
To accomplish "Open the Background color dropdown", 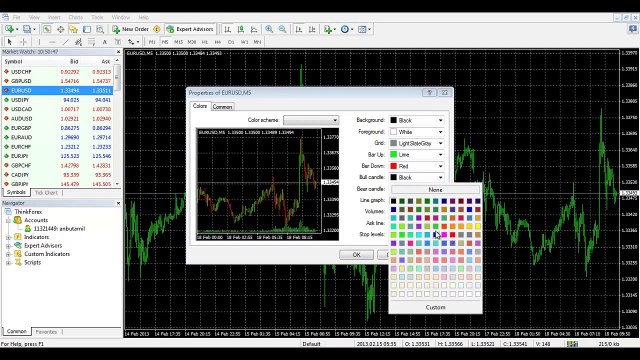I will tap(416, 120).
